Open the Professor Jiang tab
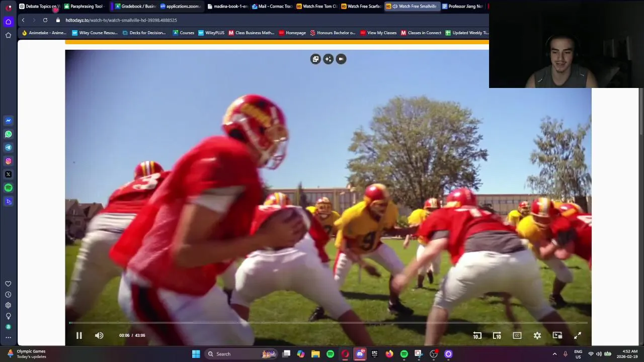 point(462,6)
